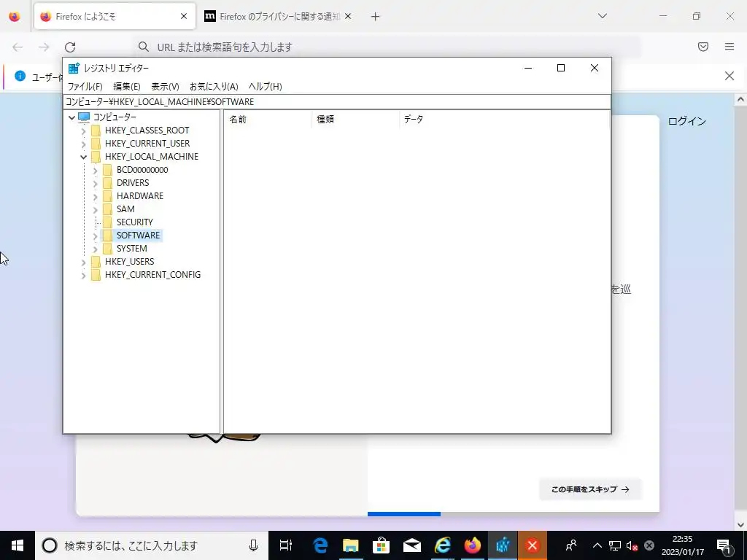Launch Microsoft Edge from taskbar
This screenshot has height=560, width=747.
320,545
